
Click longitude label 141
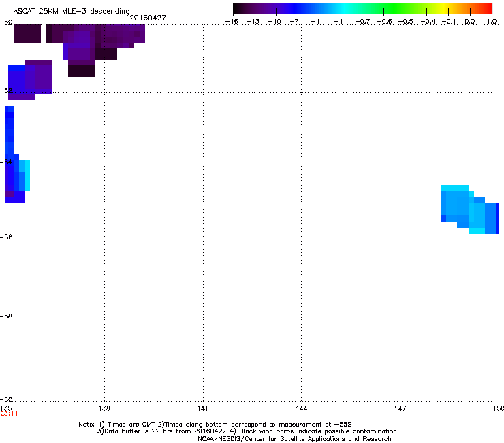click(x=202, y=408)
